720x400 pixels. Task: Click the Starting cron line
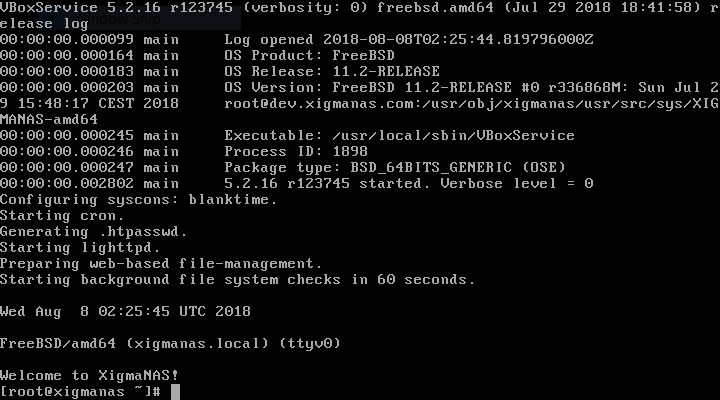click(x=62, y=215)
